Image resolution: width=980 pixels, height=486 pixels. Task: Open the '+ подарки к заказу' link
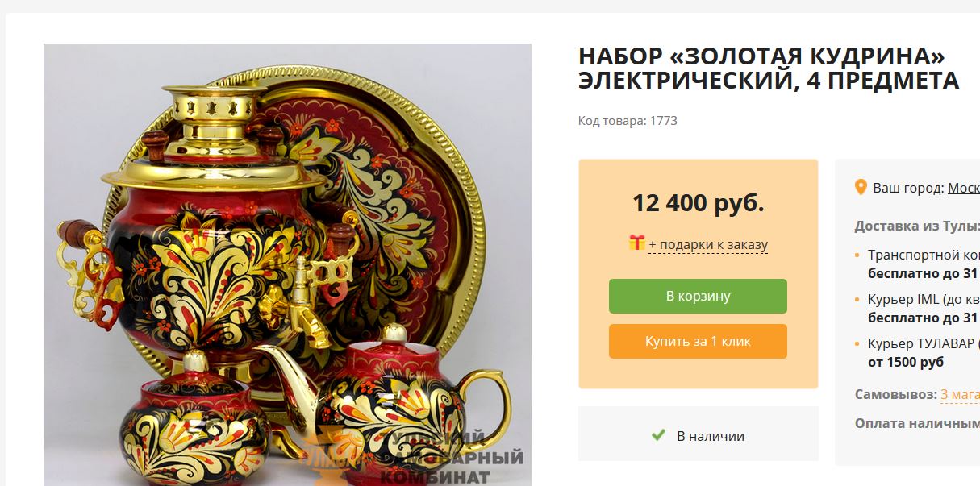click(x=708, y=244)
